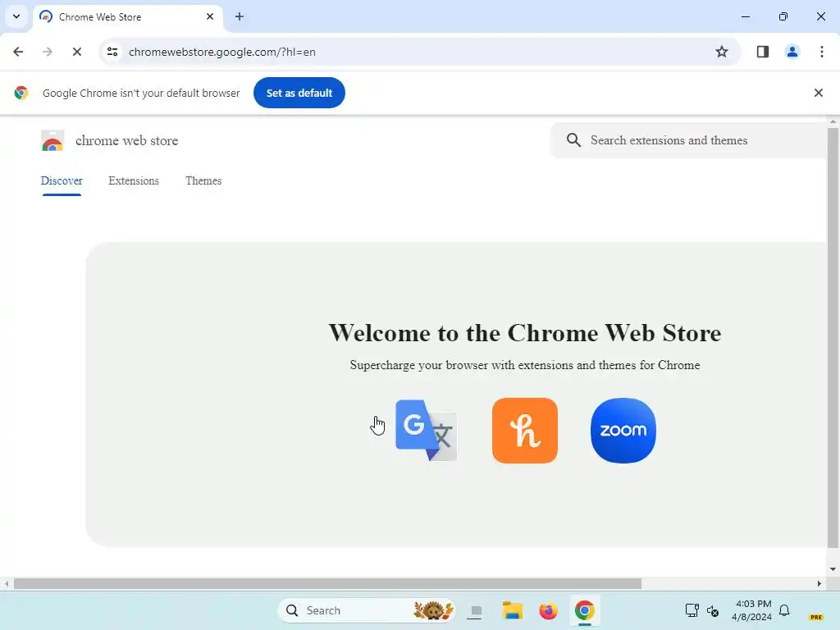Click the scroll down arrow
The height and width of the screenshot is (630, 840).
point(833,569)
